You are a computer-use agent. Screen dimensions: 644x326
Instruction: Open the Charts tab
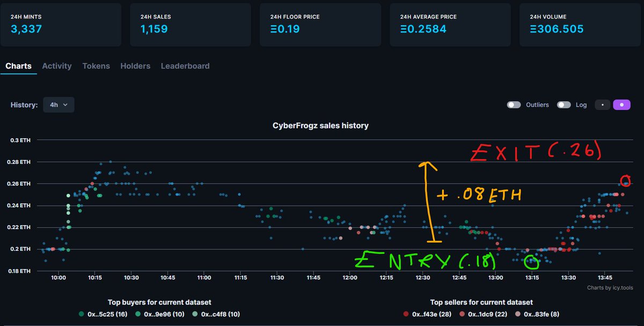pos(19,66)
